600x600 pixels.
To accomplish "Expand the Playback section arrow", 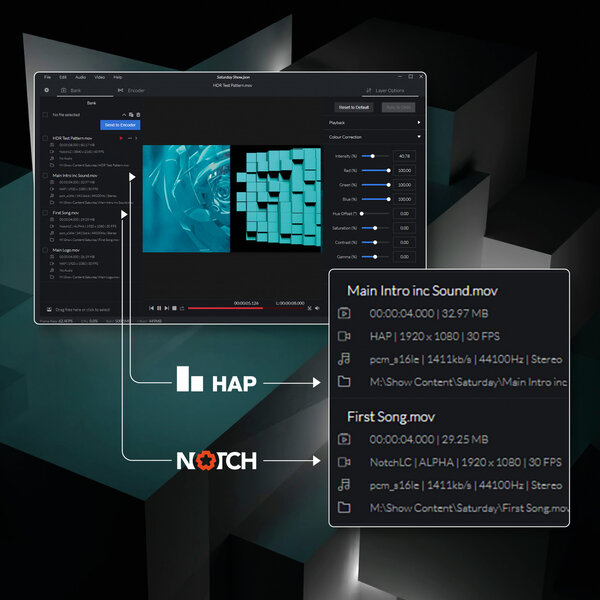I will 419,123.
